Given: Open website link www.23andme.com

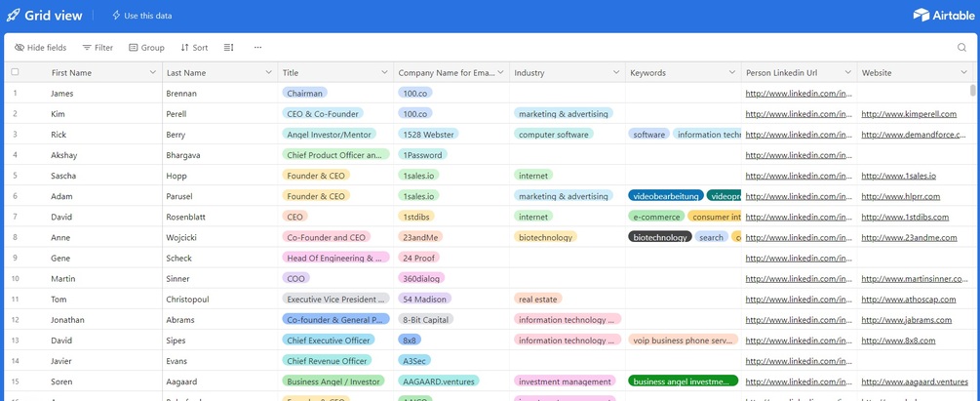Looking at the screenshot, I should coord(910,238).
